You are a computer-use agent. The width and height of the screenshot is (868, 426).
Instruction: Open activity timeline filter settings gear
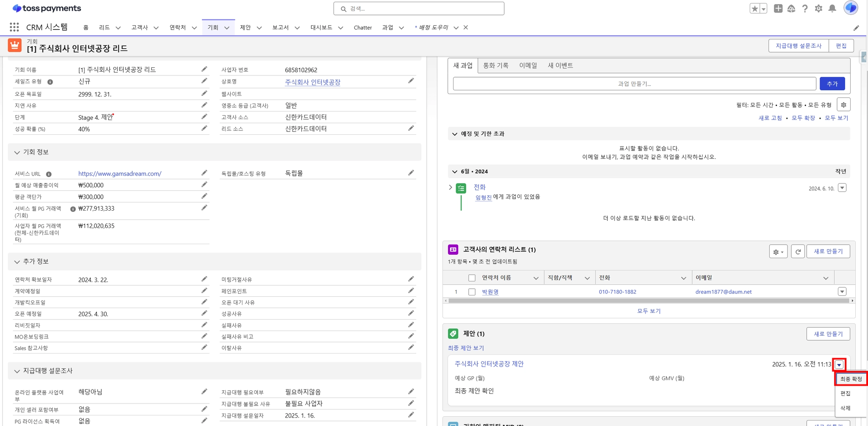point(843,105)
